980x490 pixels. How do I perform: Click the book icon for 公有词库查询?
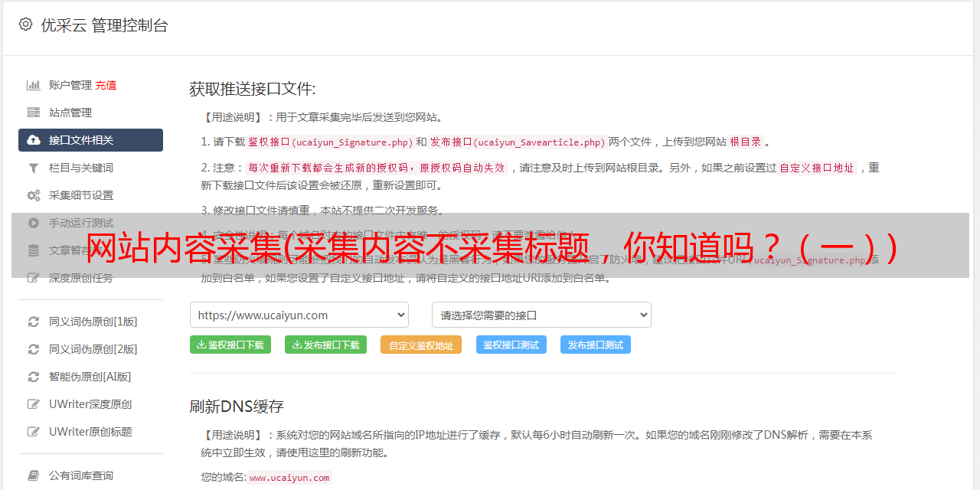(34, 475)
